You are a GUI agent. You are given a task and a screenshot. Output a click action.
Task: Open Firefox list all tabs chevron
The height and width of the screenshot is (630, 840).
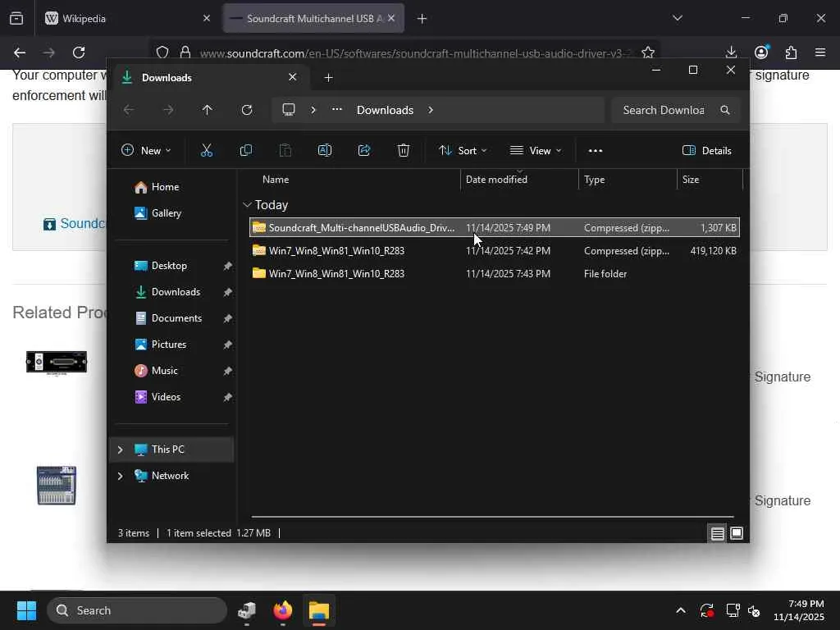point(677,18)
